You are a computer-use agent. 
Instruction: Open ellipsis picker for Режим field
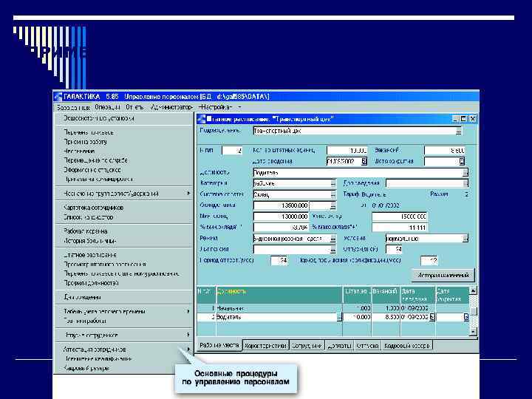click(x=332, y=239)
